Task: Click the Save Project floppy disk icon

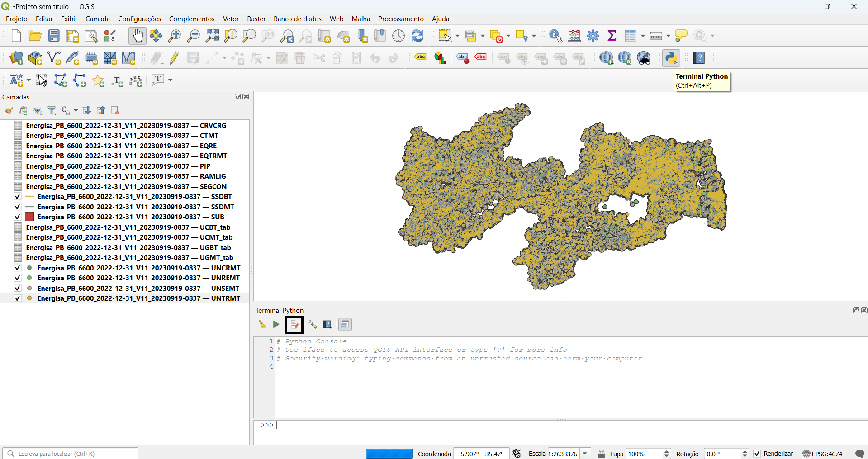Action: (x=54, y=36)
